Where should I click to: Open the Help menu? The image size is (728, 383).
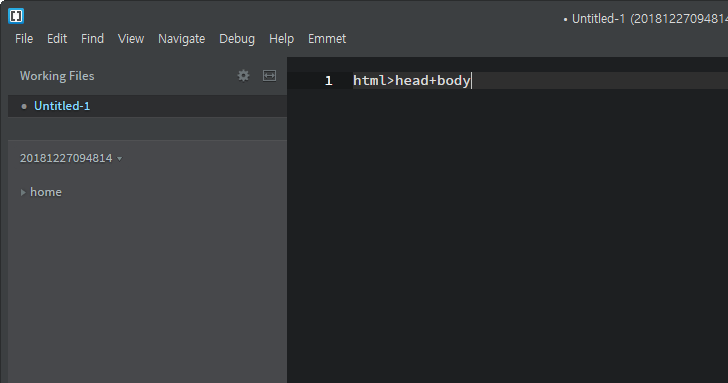click(281, 39)
